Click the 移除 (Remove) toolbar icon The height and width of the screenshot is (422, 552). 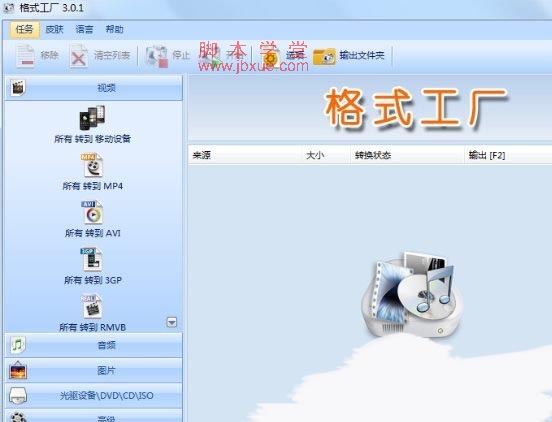pos(25,56)
